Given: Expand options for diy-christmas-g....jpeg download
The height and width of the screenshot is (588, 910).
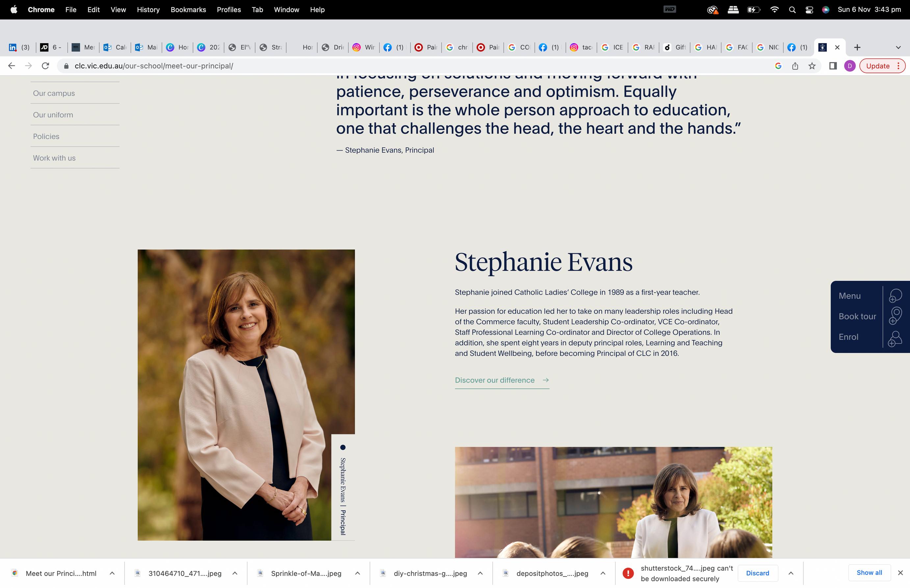Looking at the screenshot, I should click(x=480, y=573).
